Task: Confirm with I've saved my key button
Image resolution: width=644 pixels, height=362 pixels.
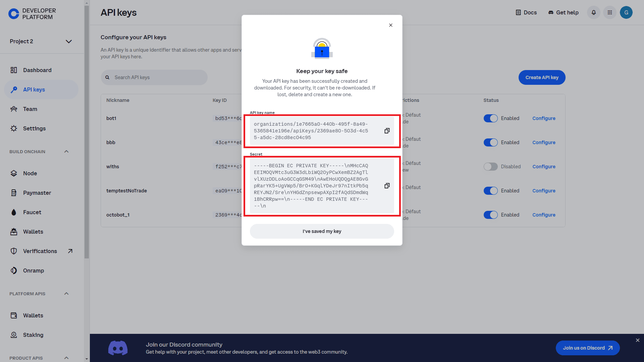Action: (x=322, y=231)
